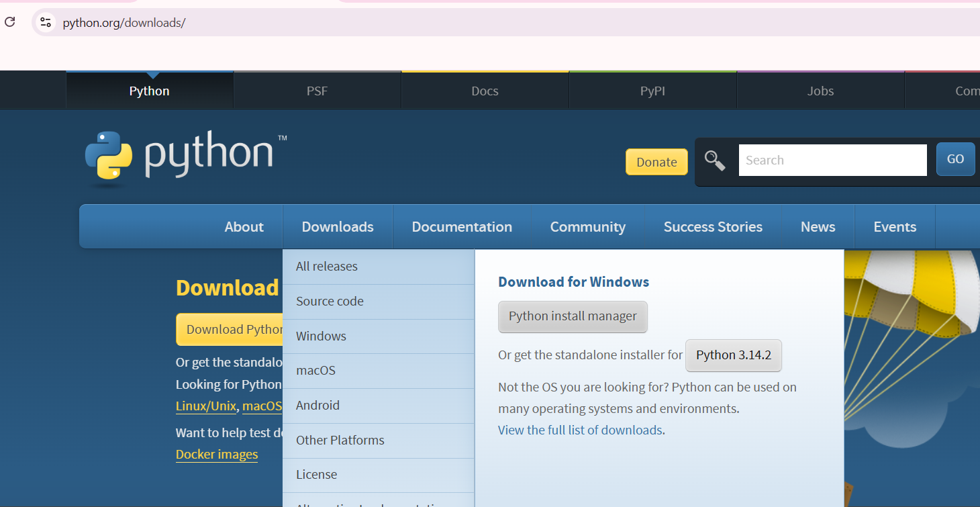Choose macOS from the Downloads menu
Image resolution: width=980 pixels, height=507 pixels.
[315, 371]
